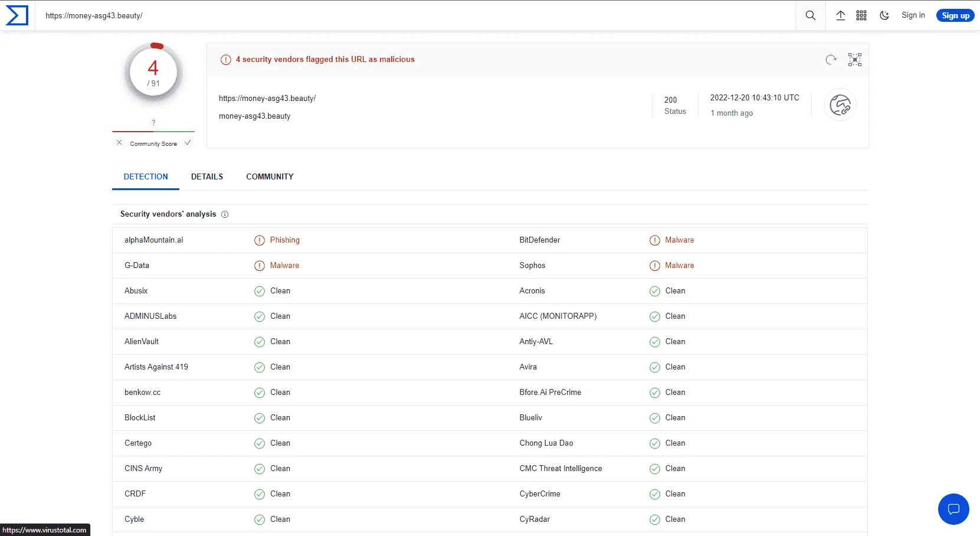Click info icon beside Security vendors' analysis
Screen dimensions: 980x536
pos(225,214)
